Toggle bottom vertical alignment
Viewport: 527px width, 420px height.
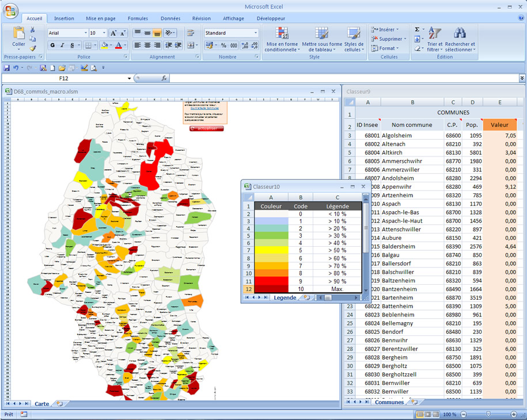[x=157, y=33]
